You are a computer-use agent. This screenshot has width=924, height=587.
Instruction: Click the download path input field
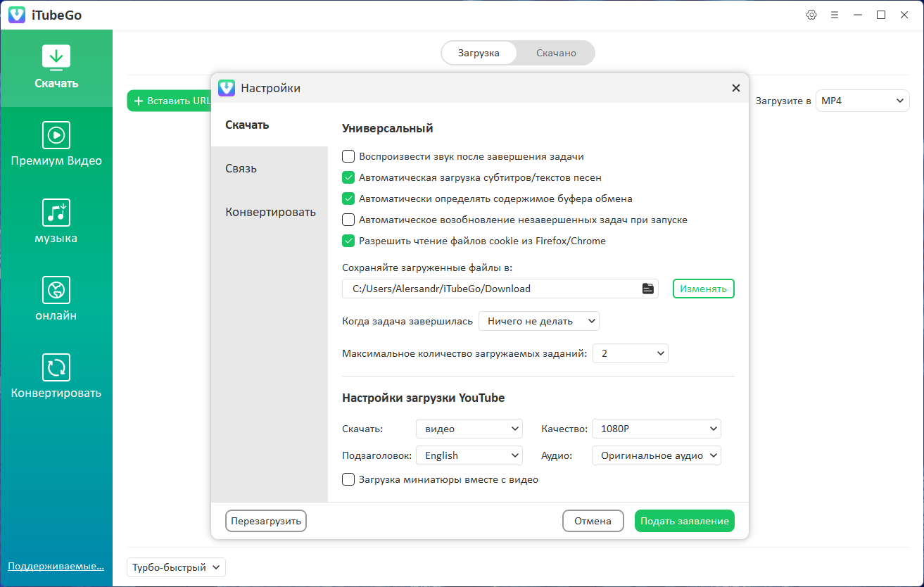[493, 289]
